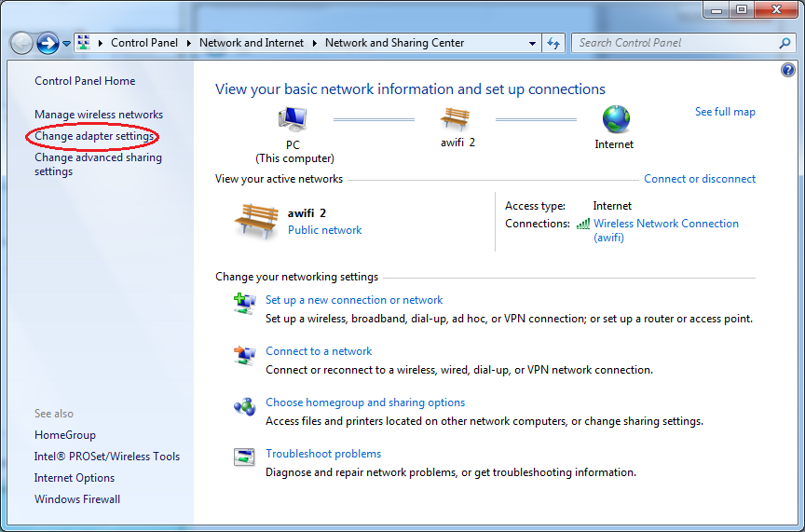
Task: Expand the arrow after Control Panel breadcrumb
Action: click(189, 43)
